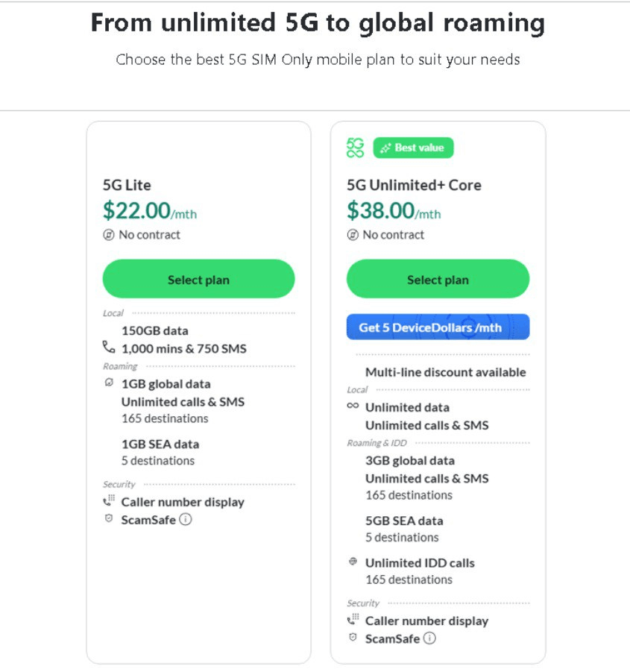The width and height of the screenshot is (630, 672).
Task: Click globe icon beside Unlimited IDD calls
Action: [353, 561]
